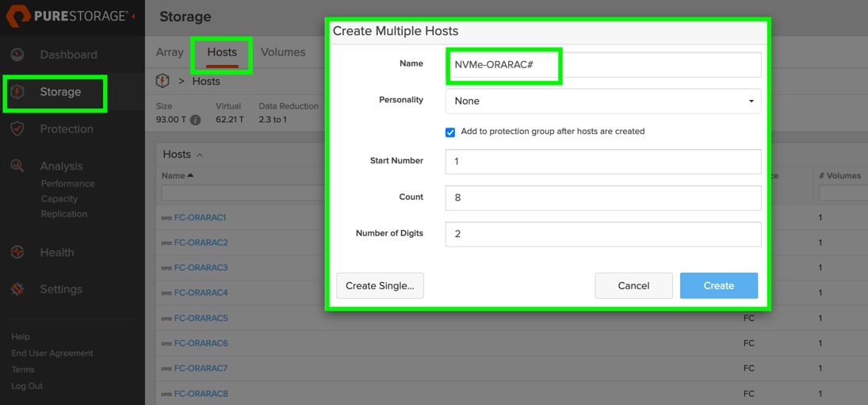Open the FC-ORARAC6 host link
The image size is (868, 405).
[x=201, y=343]
